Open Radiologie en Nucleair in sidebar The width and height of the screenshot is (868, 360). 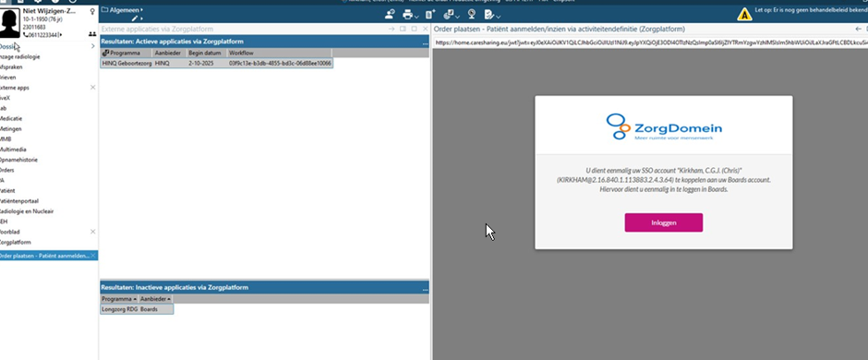pyautogui.click(x=27, y=211)
